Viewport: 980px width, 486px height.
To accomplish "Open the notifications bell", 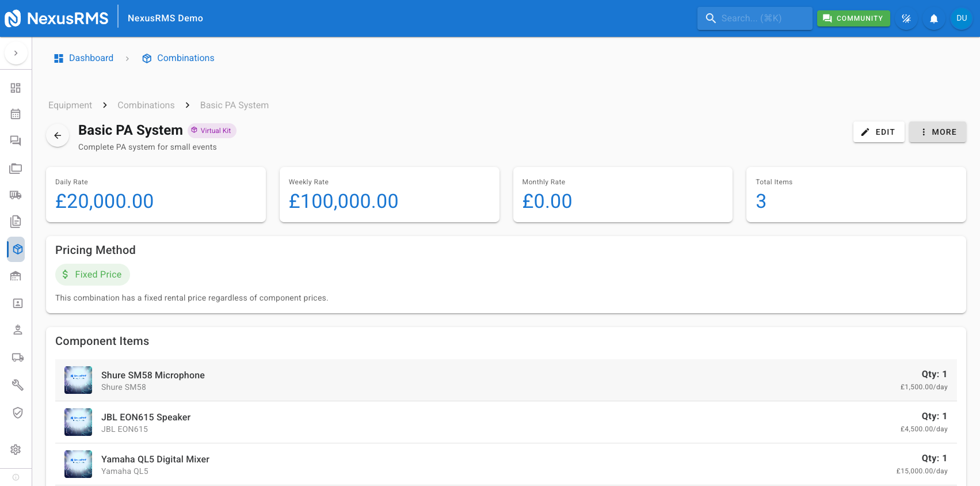I will pyautogui.click(x=933, y=18).
